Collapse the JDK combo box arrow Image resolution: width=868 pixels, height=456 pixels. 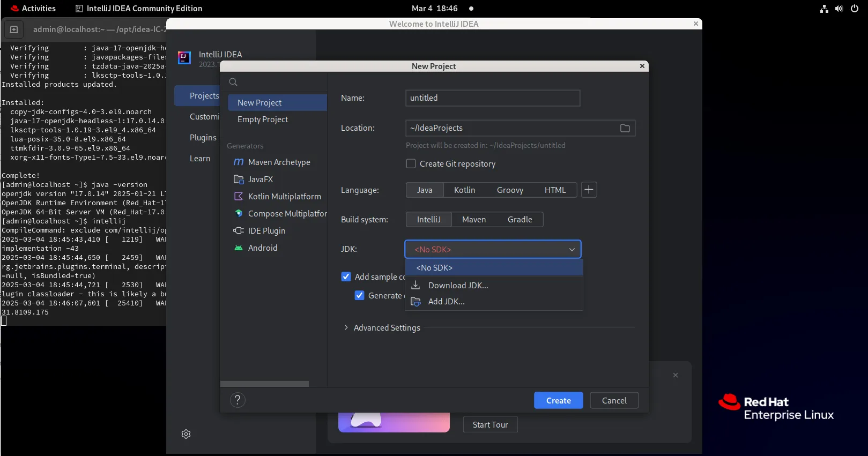pyautogui.click(x=572, y=250)
